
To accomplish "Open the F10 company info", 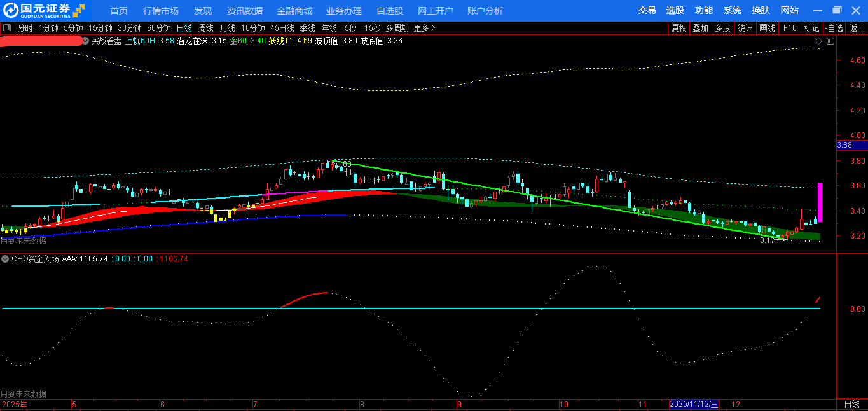I will tap(789, 28).
